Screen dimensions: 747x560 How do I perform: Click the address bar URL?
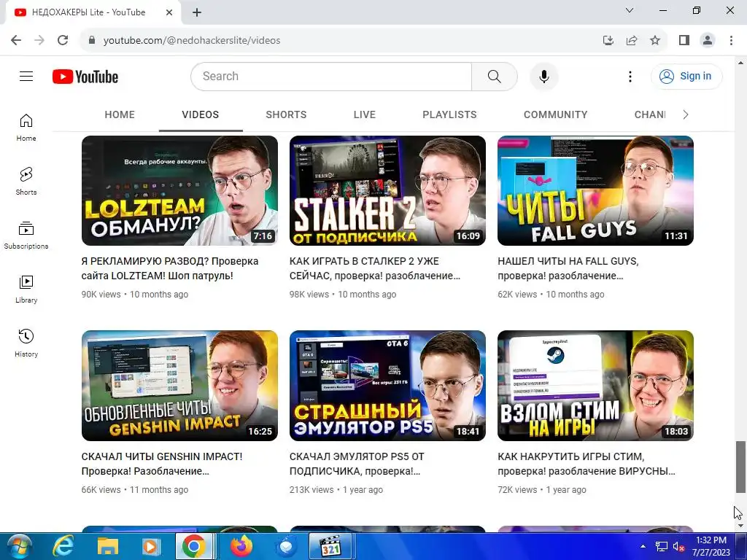pyautogui.click(x=192, y=40)
